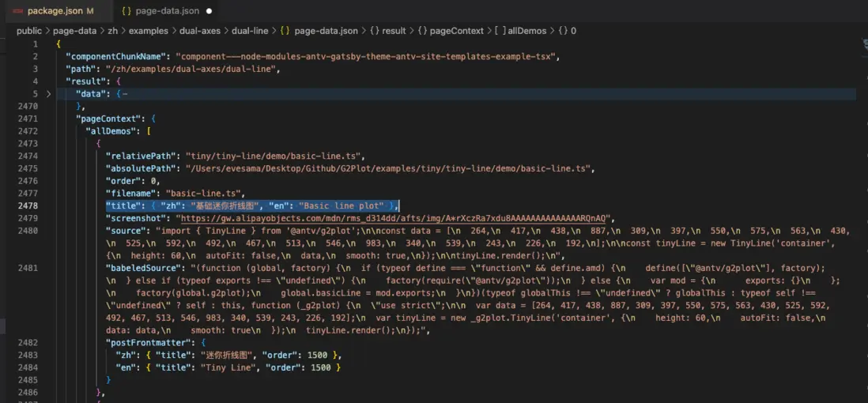Viewport: 868px width, 403px height.
Task: Click the "absolutePath" key
Action: coord(142,168)
